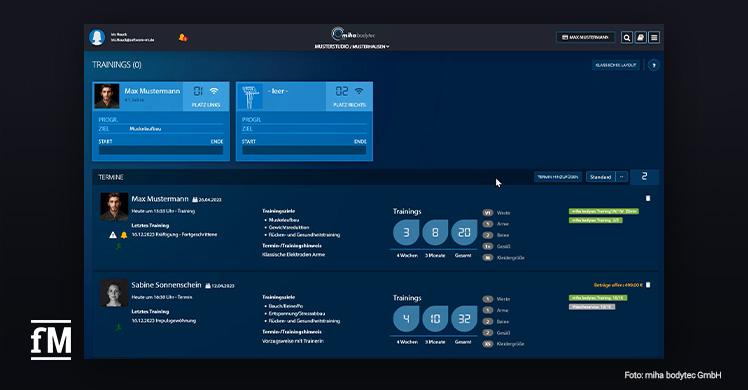The width and height of the screenshot is (748, 390).
Task: Click the 3 Monate bubble showing 10
Action: click(435, 318)
